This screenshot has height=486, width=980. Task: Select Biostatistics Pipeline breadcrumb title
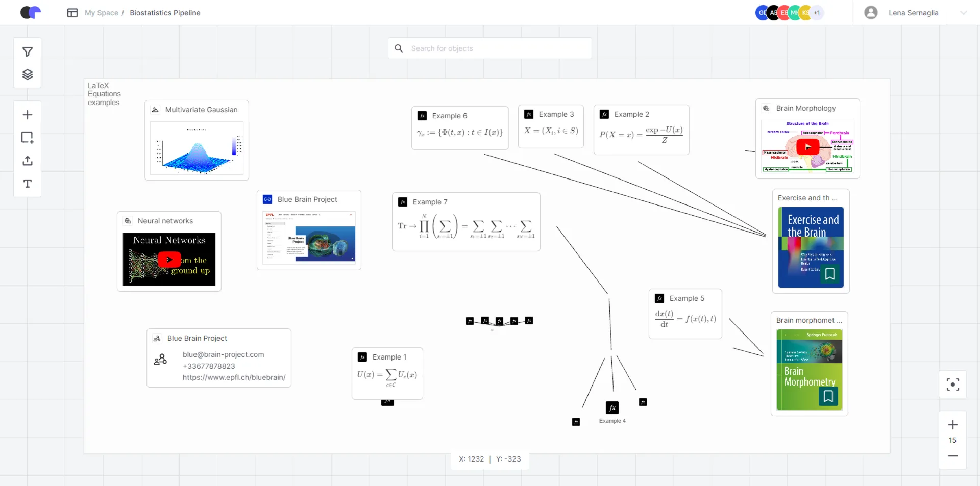165,13
